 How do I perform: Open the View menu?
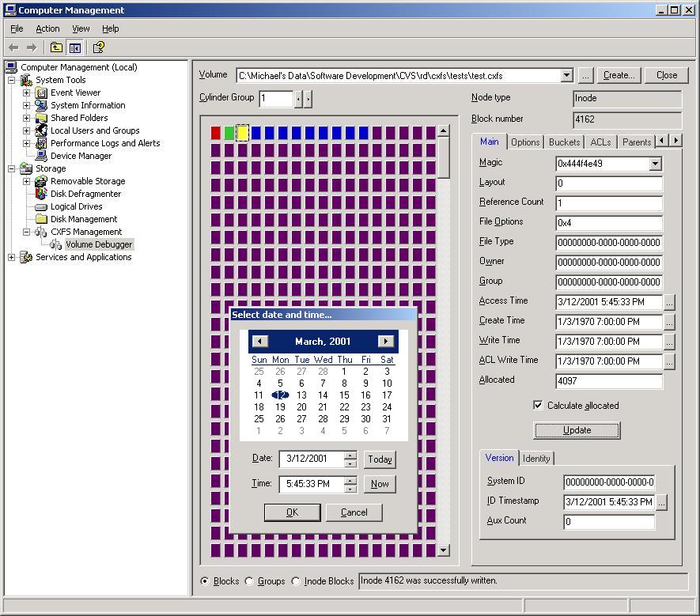pyautogui.click(x=81, y=28)
